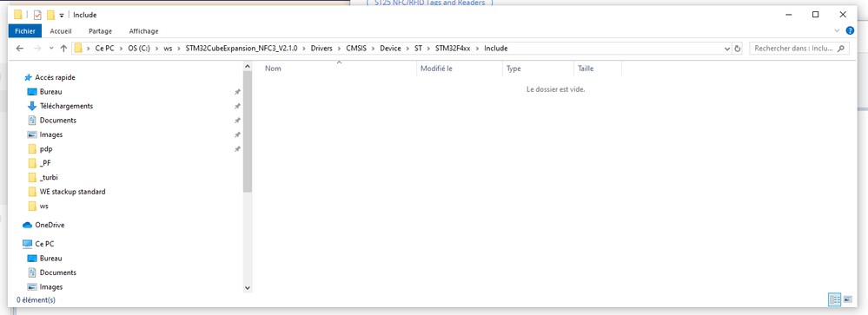The width and height of the screenshot is (868, 315).
Task: Click STM32CubeExpansion_NFC3_V2.1.0 in address path
Action: coord(241,48)
